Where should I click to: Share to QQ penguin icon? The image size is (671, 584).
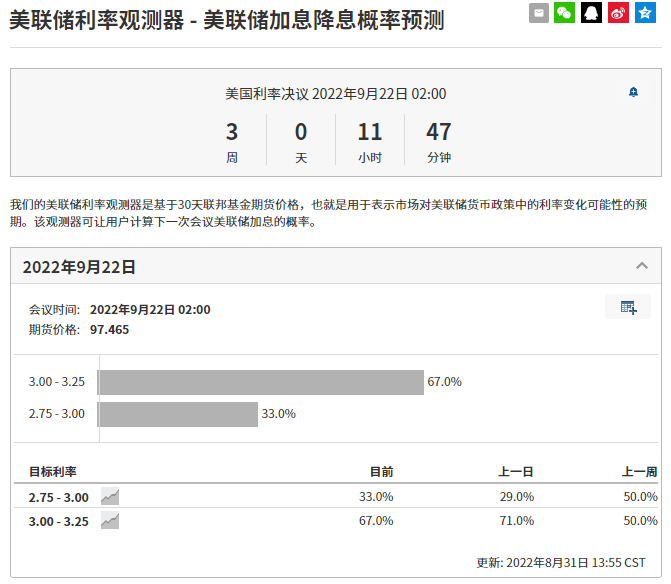591,12
